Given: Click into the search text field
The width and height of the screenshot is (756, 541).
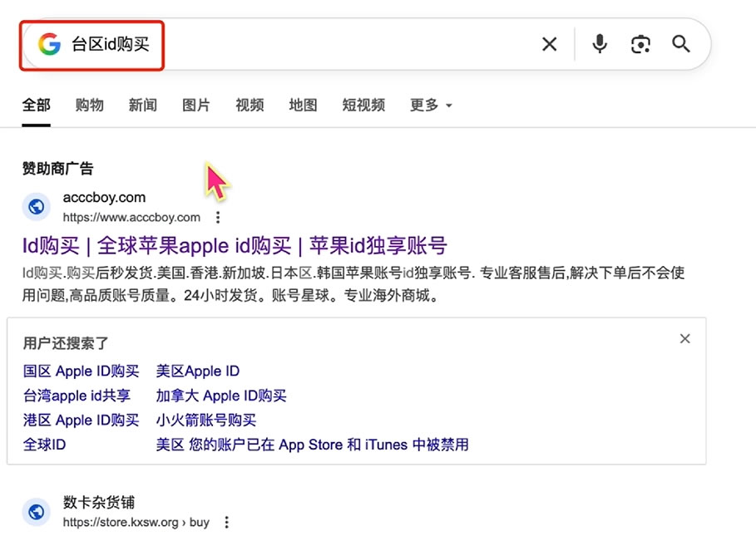Looking at the screenshot, I should click(x=333, y=44).
